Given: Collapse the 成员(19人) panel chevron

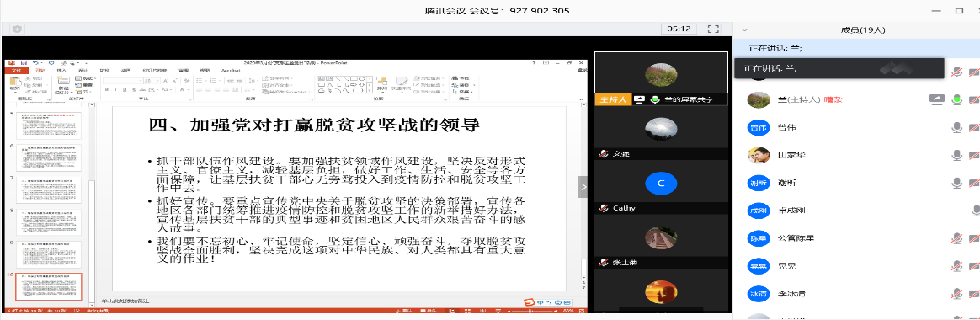Looking at the screenshot, I should click(x=744, y=29).
